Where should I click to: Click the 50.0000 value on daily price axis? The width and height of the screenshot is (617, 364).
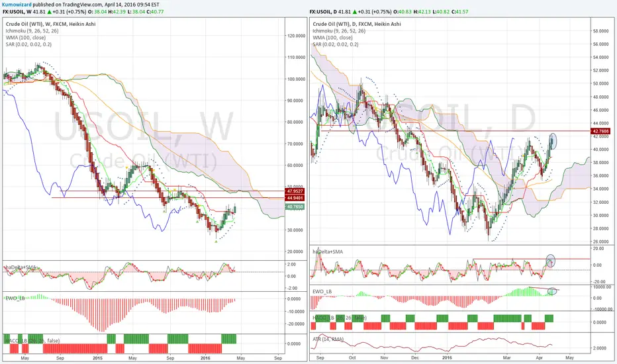[x=601, y=83]
